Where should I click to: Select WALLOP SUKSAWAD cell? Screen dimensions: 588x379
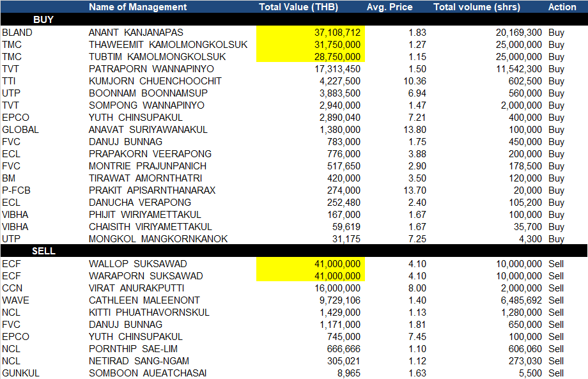(137, 264)
